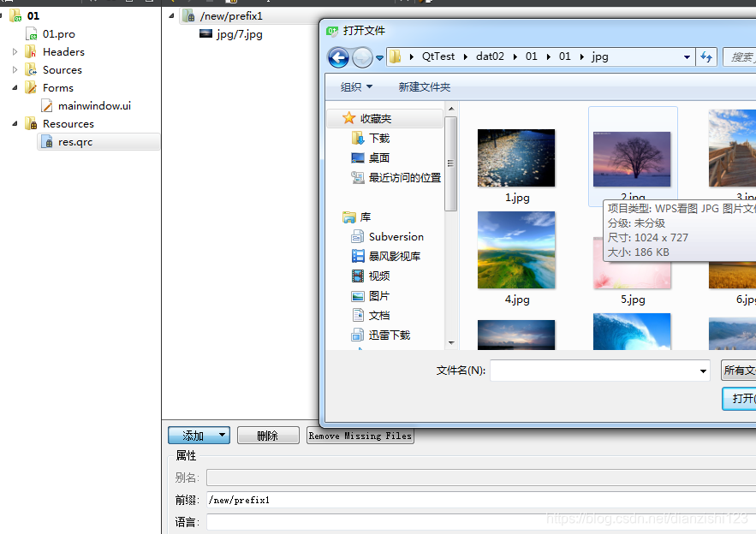Open 暴风影视库 library
The image size is (756, 534).
click(395, 257)
